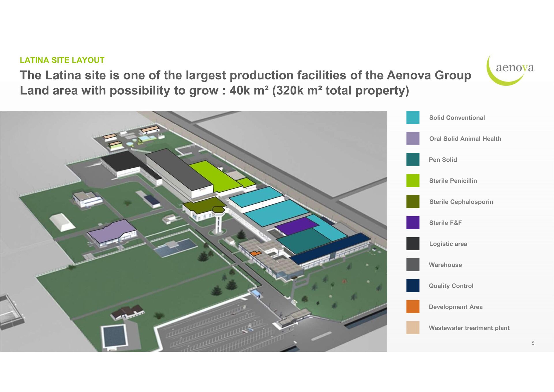Click the aenova logo
The image size is (554, 392).
510,70
